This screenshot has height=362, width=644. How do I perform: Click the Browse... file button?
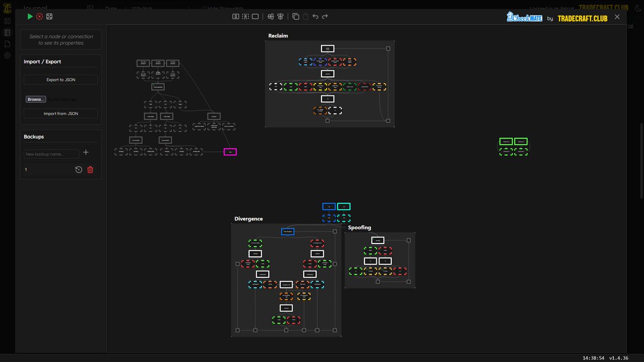point(36,99)
